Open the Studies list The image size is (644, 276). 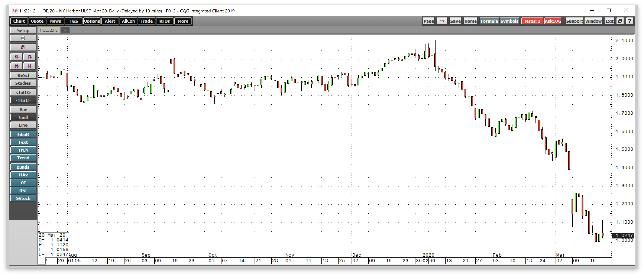click(x=23, y=83)
